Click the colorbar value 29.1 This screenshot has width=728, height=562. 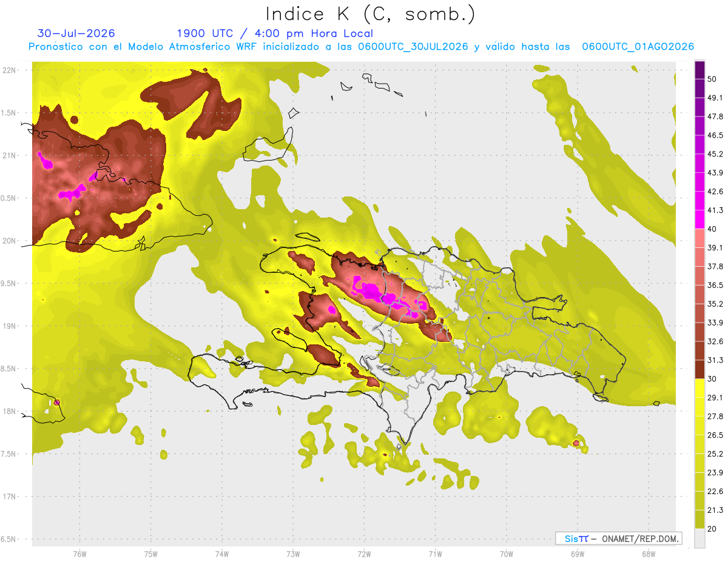tap(715, 398)
